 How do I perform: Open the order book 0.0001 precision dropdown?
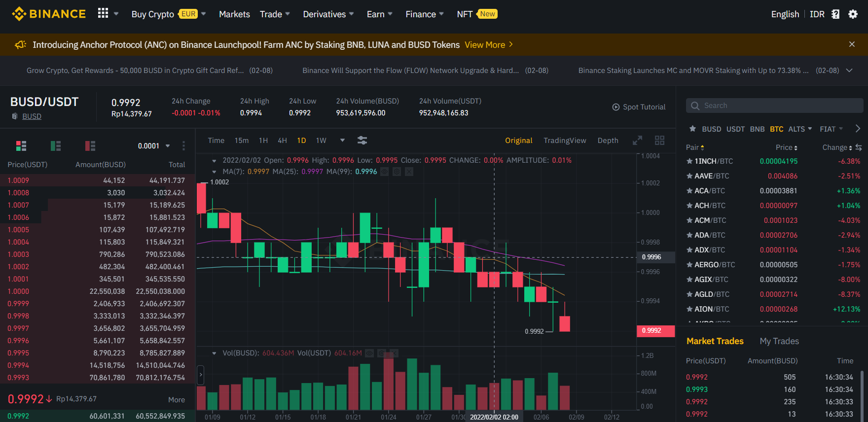point(154,146)
